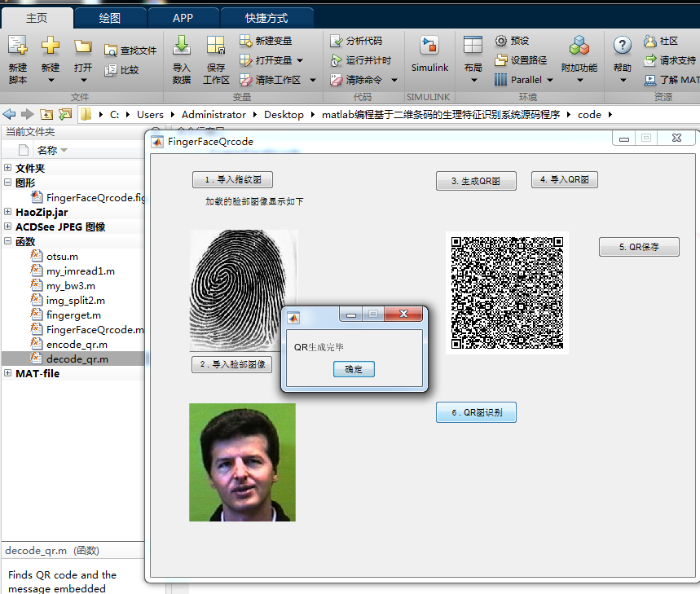Screen dimensions: 700x594
Task: Collapse the 函数 group
Action: 7,241
